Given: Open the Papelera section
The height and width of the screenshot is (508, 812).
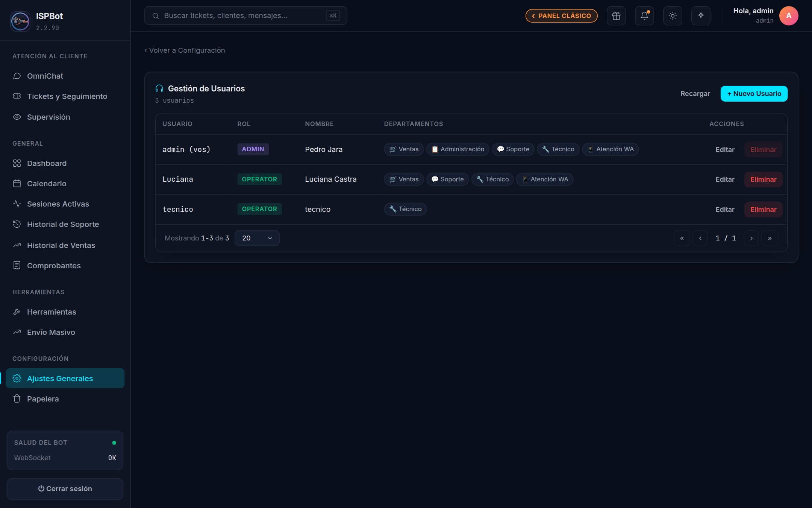Looking at the screenshot, I should tap(65, 399).
